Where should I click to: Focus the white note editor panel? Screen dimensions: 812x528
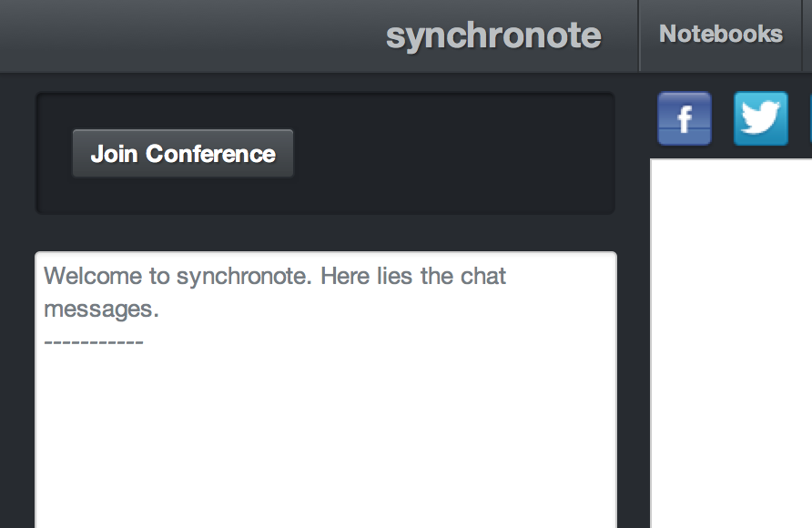click(730, 346)
